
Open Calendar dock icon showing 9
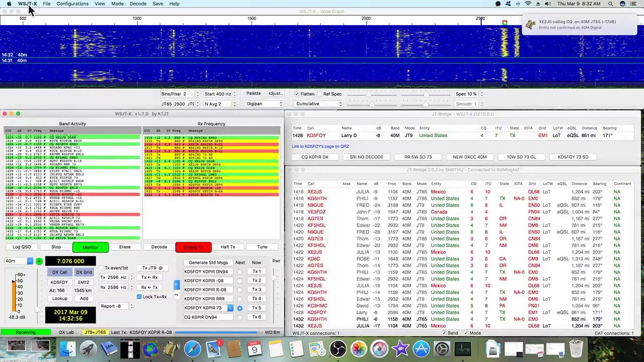255,348
